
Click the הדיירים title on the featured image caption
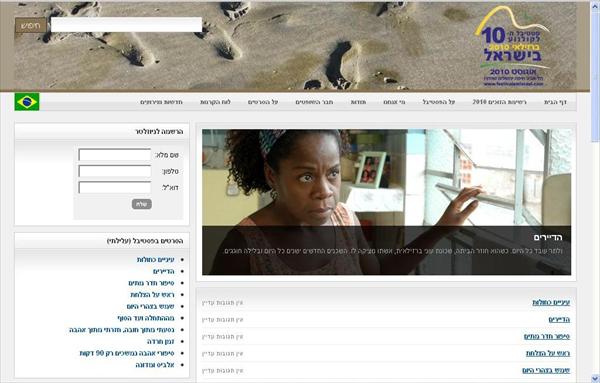(x=548, y=238)
